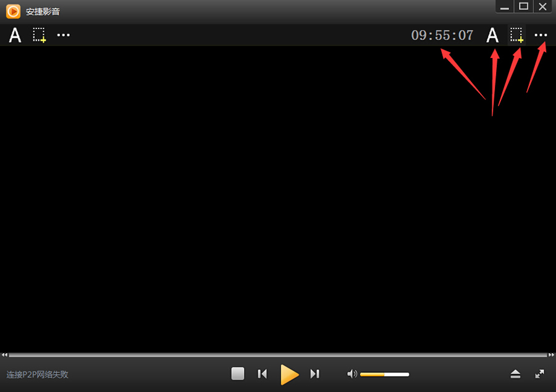The height and width of the screenshot is (392, 556).
Task: Click the orange 安捷影音 app logo
Action: 13,11
